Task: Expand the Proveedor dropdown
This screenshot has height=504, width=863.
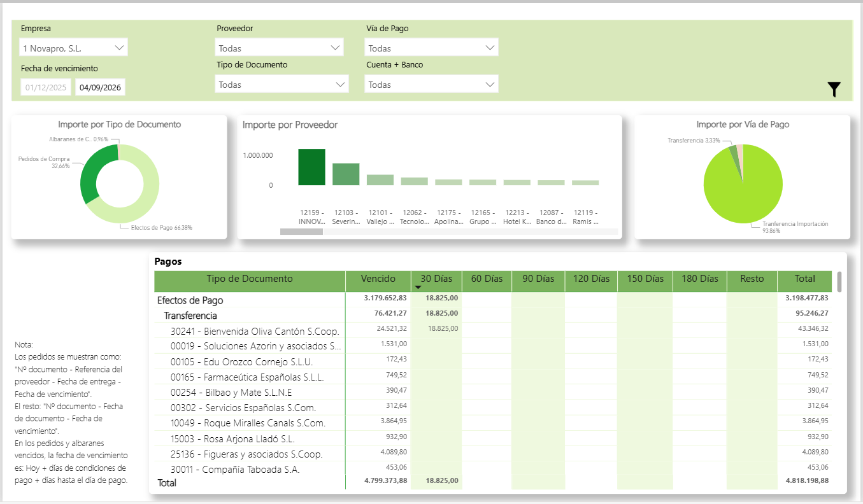Action: coord(279,48)
